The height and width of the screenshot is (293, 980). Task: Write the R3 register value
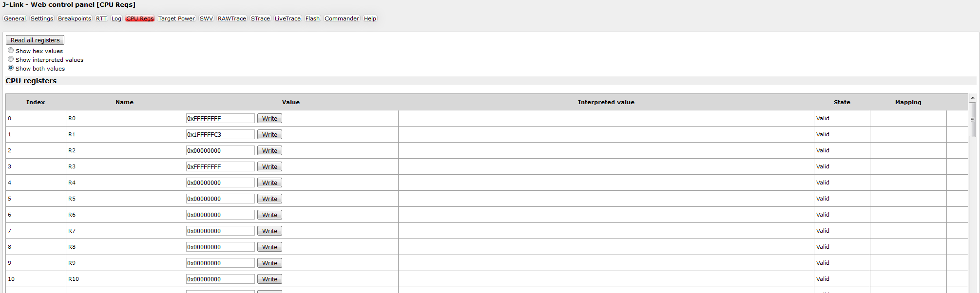click(269, 166)
